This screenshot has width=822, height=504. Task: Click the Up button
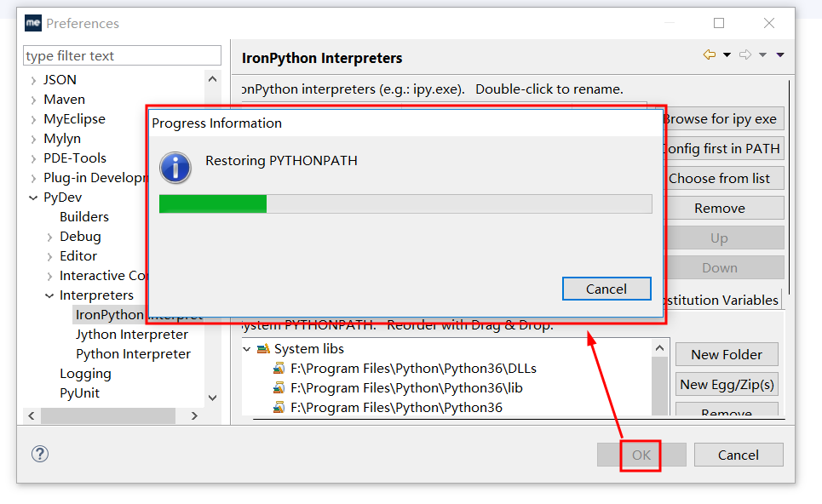point(724,238)
